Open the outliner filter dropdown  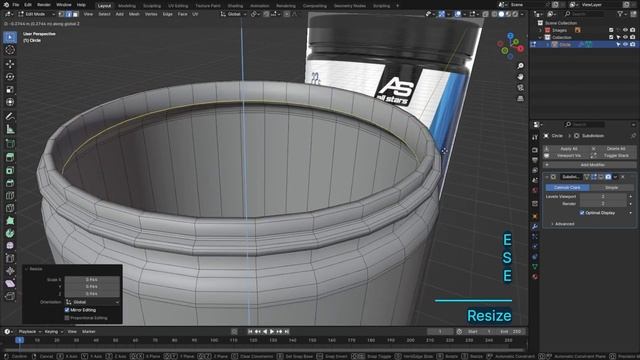(622, 14)
